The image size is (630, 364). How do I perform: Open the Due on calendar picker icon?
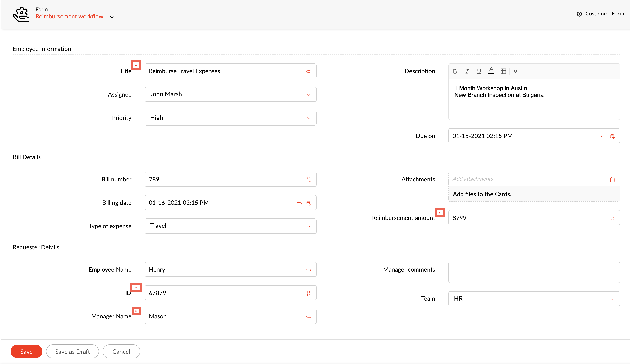click(612, 136)
